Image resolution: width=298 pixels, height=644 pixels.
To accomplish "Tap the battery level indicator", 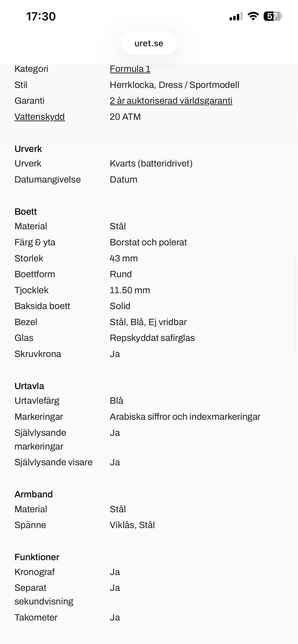I will click(x=273, y=16).
